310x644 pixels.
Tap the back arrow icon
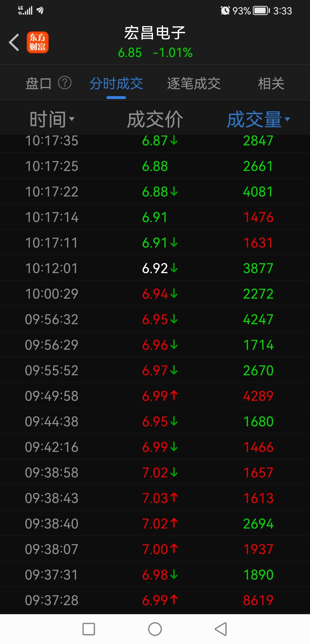[14, 42]
